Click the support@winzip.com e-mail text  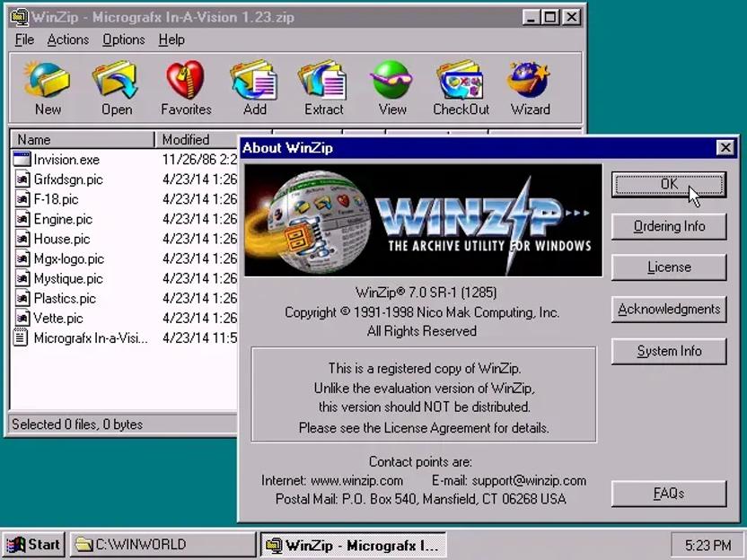click(x=529, y=480)
